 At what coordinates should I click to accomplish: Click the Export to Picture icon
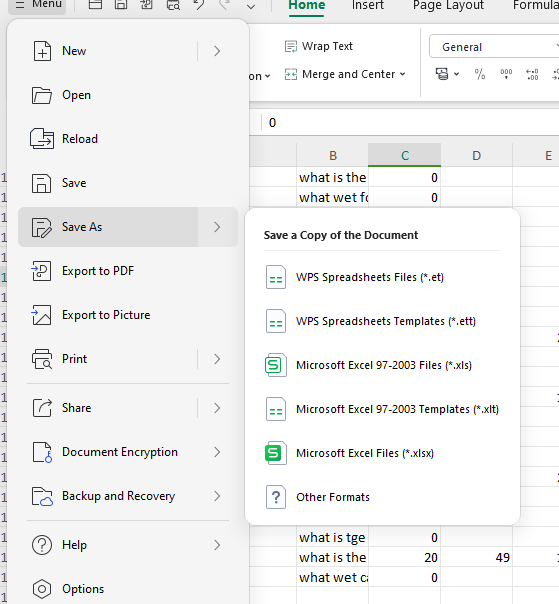[x=41, y=315]
